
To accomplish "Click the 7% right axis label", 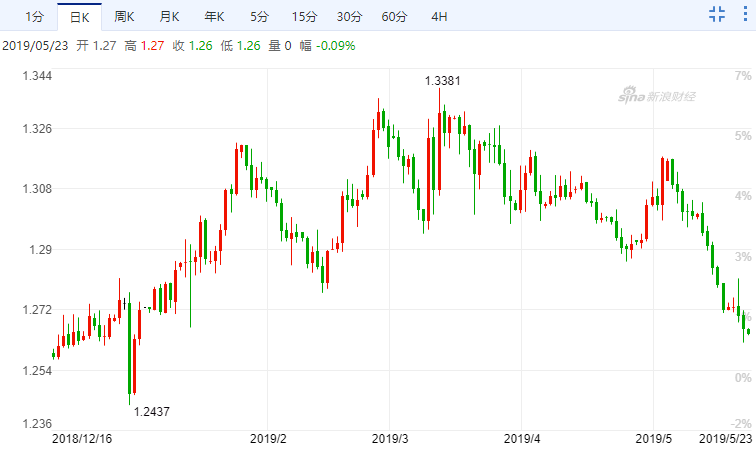I will [743, 76].
